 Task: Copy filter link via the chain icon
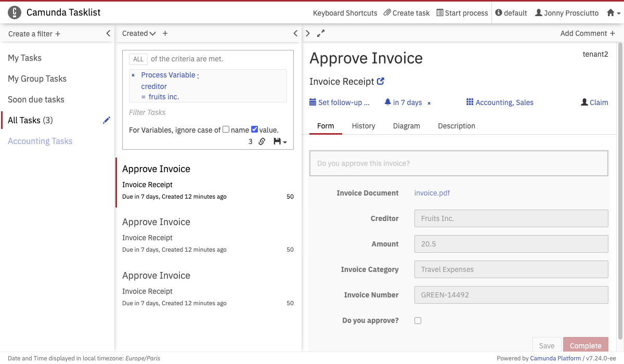click(262, 141)
